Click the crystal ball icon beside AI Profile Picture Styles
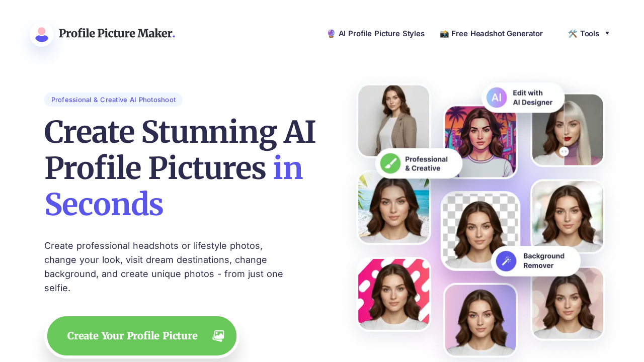Viewport: 644px width, 362px height. [x=331, y=34]
